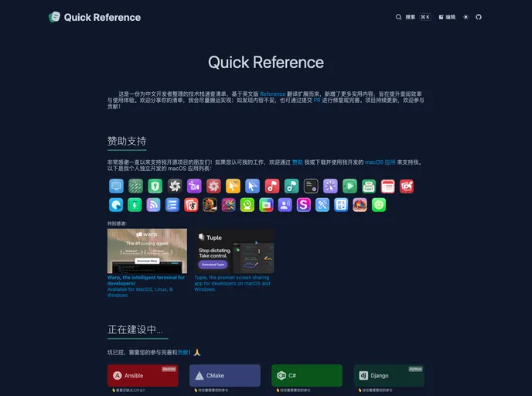
Task: Click the 编辑 edit link in header
Action: [x=447, y=17]
